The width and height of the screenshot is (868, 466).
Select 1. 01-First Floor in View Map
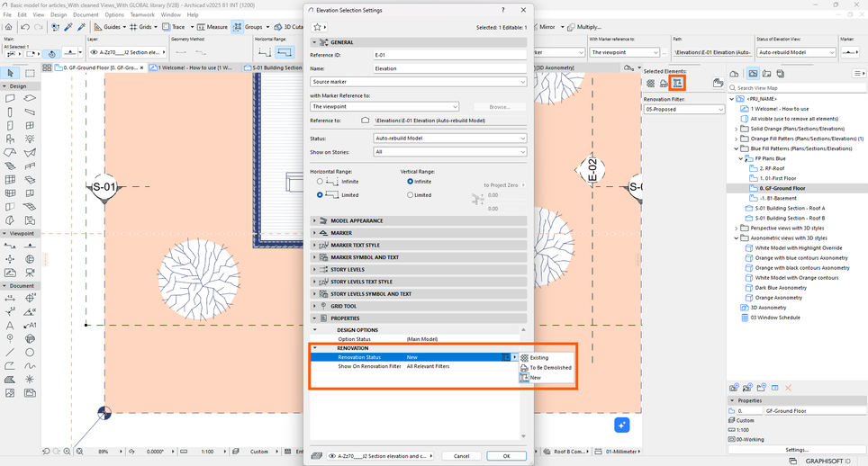(778, 178)
